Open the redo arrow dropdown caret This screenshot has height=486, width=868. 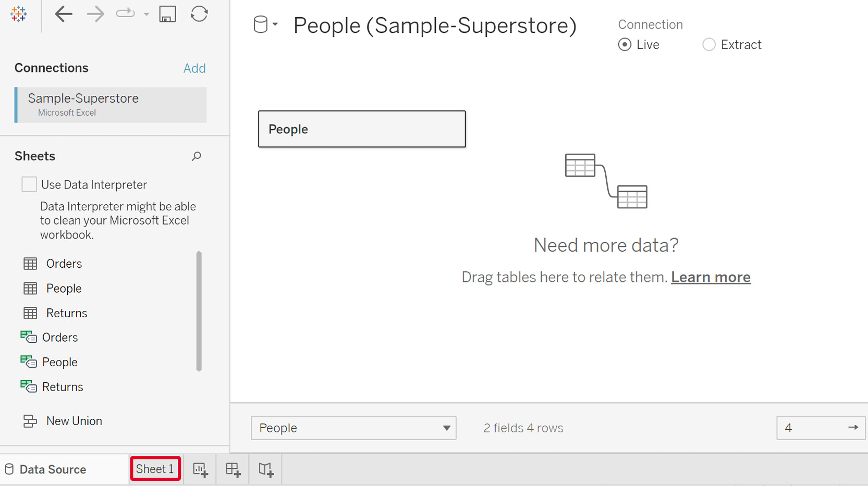click(146, 14)
